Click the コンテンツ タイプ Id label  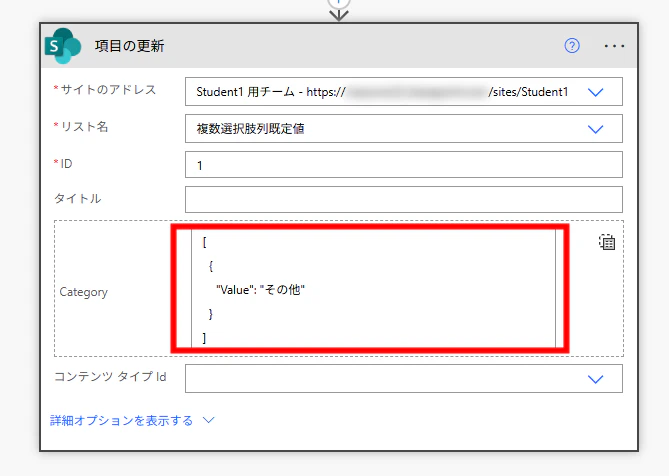(110, 377)
